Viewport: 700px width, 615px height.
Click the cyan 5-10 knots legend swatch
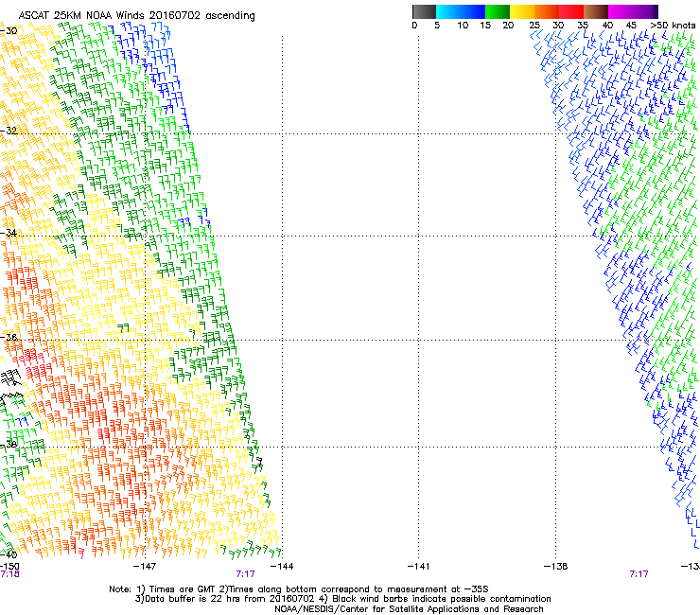448,11
